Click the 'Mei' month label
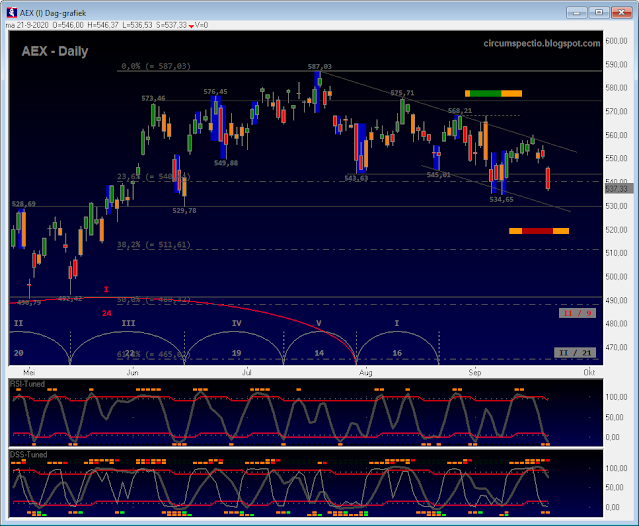Image resolution: width=639 pixels, height=526 pixels. [29, 372]
